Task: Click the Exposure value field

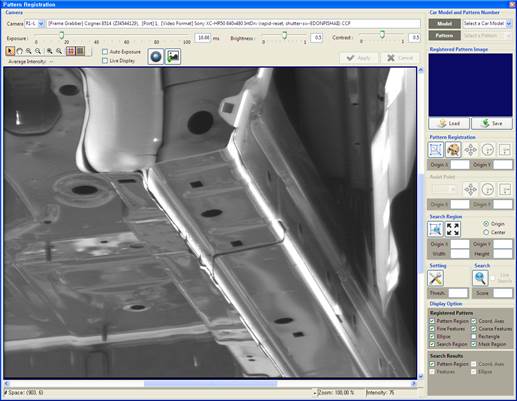Action: [203, 38]
